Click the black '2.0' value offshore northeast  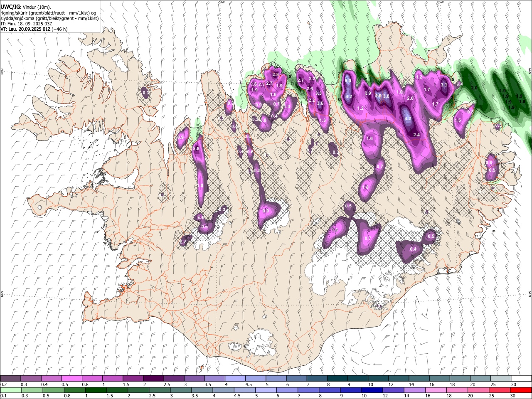(474, 88)
